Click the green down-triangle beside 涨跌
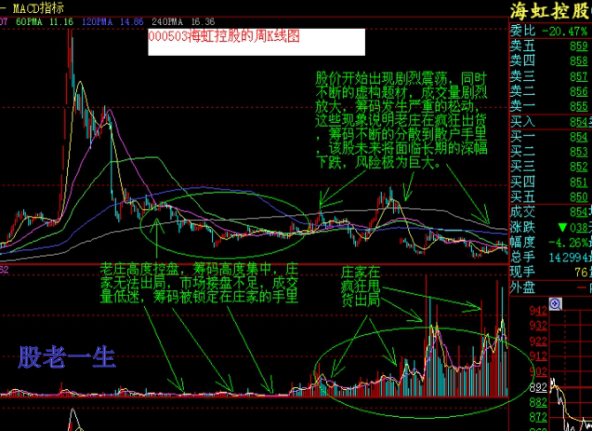The height and width of the screenshot is (432, 593). coord(563,228)
